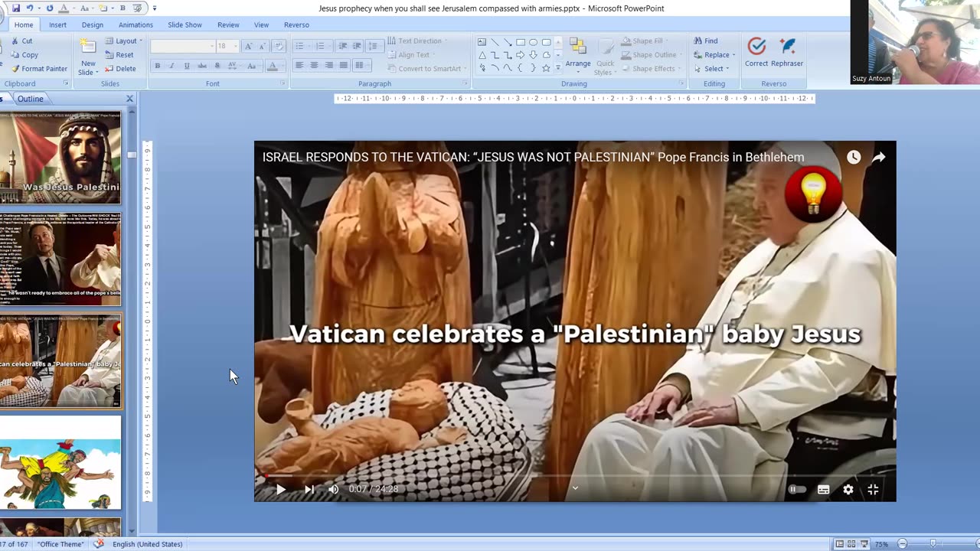Set Align Text Left
This screenshot has width=980, height=551.
300,66
